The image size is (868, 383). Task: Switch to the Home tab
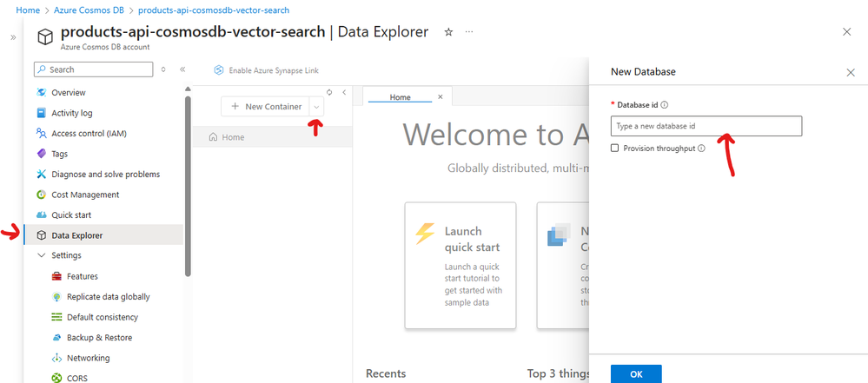pyautogui.click(x=401, y=97)
